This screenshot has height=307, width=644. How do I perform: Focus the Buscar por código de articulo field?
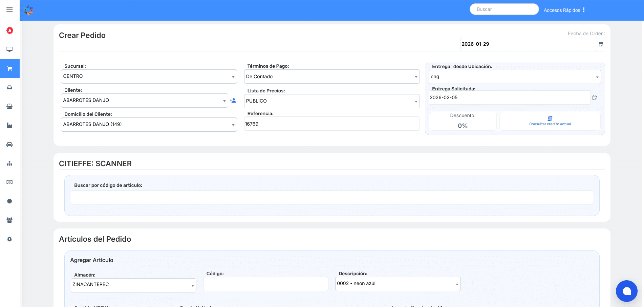331,197
